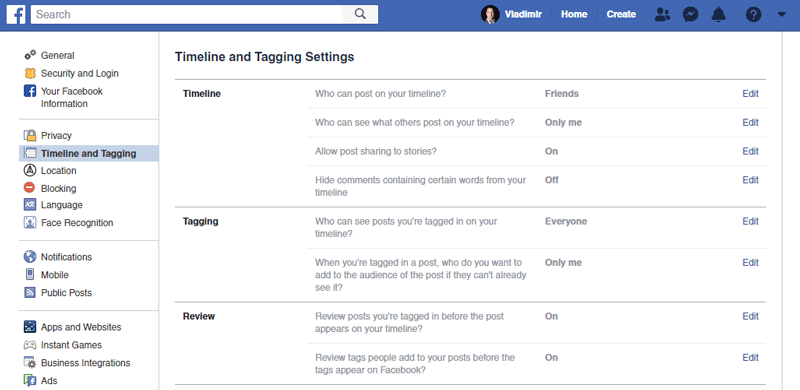Open friend requests icon

662,14
